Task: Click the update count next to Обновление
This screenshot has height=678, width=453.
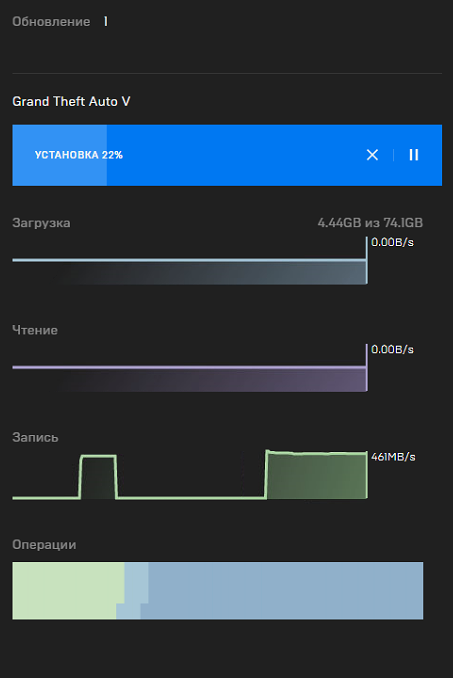Action: point(105,21)
